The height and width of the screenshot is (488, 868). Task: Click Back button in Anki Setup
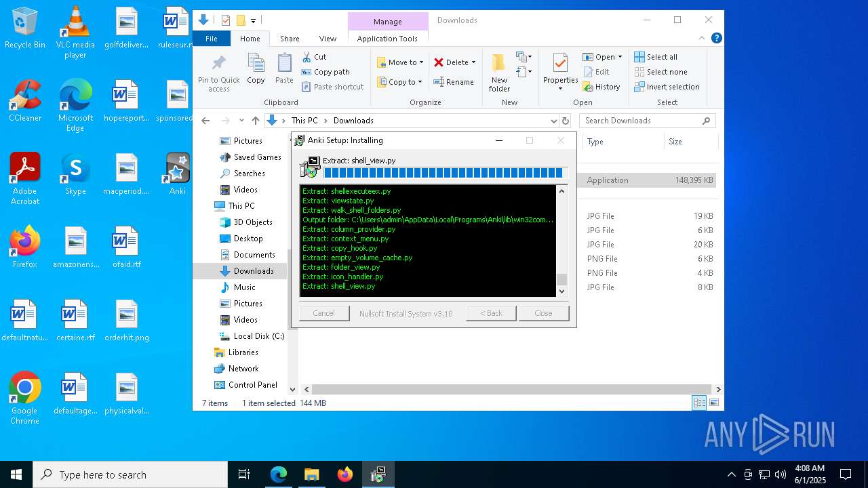491,313
